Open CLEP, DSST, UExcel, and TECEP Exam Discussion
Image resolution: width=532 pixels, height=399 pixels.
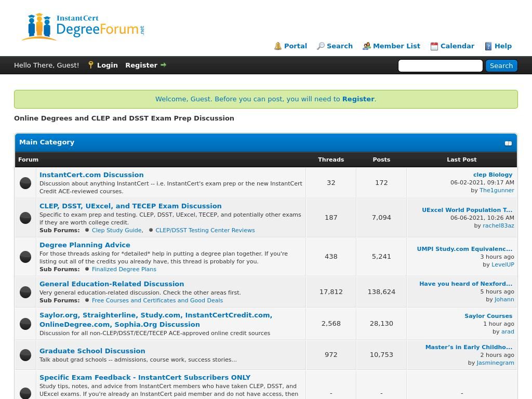(130, 206)
